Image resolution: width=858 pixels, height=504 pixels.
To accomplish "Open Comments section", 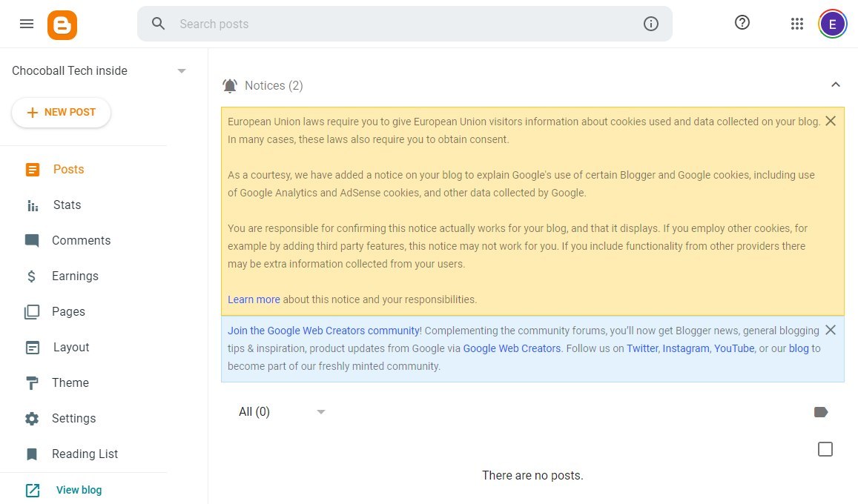I will click(x=81, y=241).
